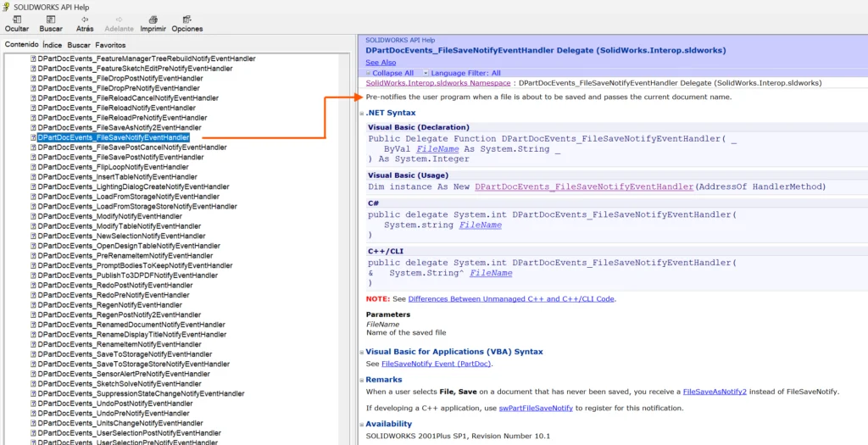Click the Ocultar toolbar icon
This screenshot has width=868, height=445.
[x=17, y=19]
